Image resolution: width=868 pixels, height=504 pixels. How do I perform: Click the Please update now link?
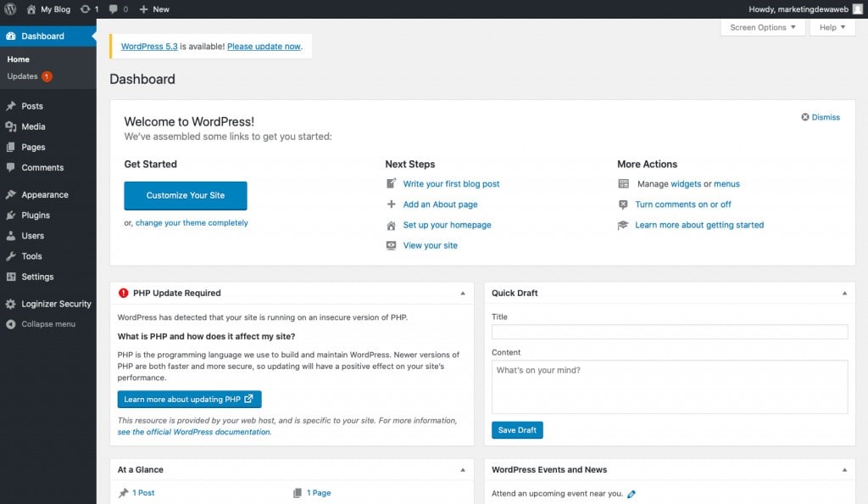[264, 47]
